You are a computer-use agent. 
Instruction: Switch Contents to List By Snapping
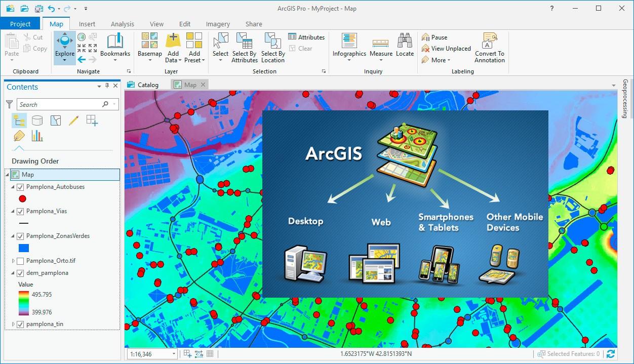pyautogui.click(x=92, y=120)
